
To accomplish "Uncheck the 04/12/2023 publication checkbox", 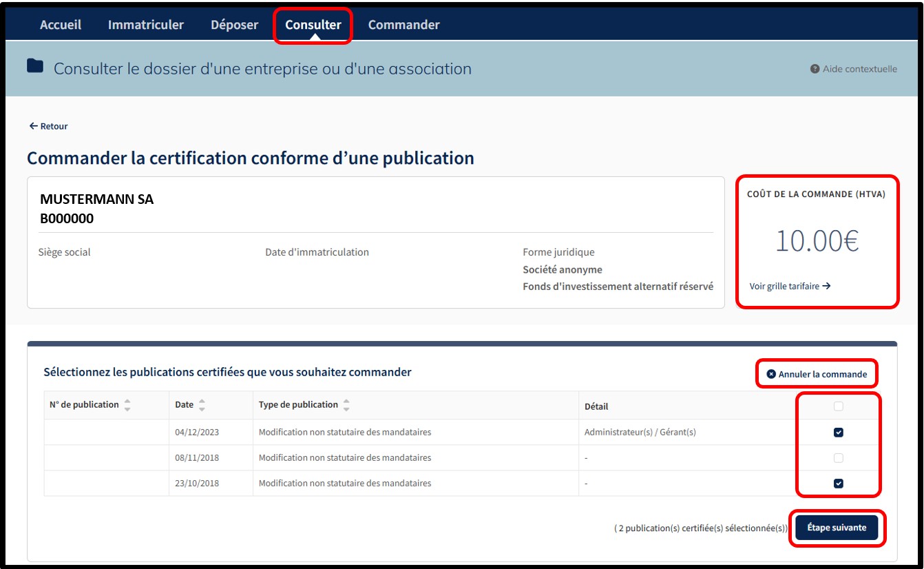I will [838, 433].
